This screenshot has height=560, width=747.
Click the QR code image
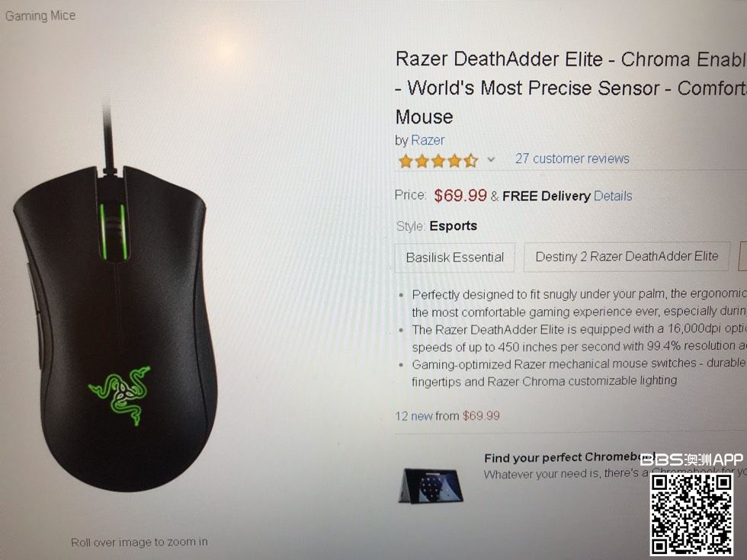[692, 515]
